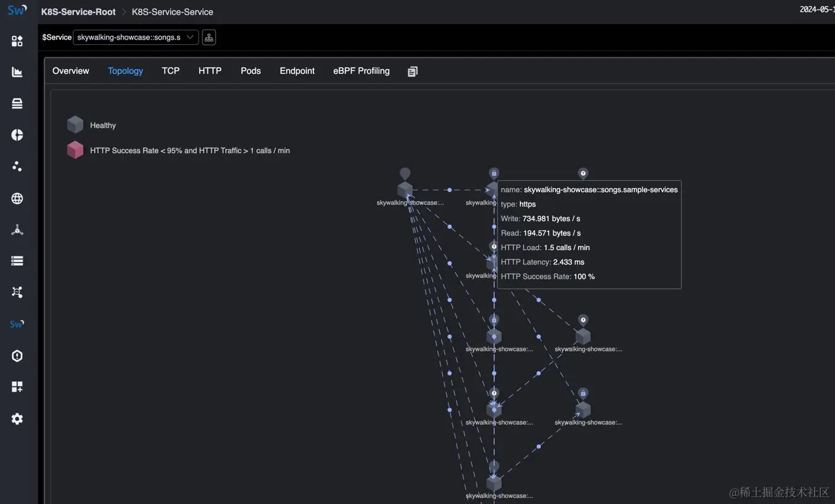Open the pie chart metrics icon
Image resolution: width=835 pixels, height=504 pixels.
[17, 134]
